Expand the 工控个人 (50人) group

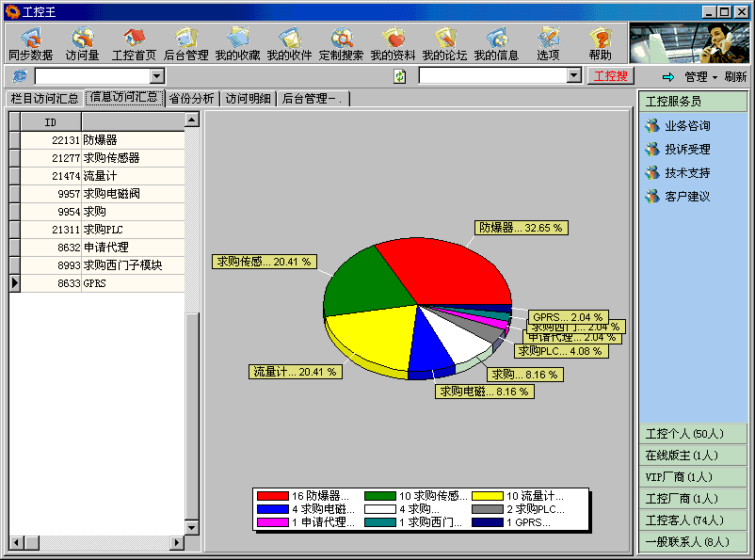[693, 435]
